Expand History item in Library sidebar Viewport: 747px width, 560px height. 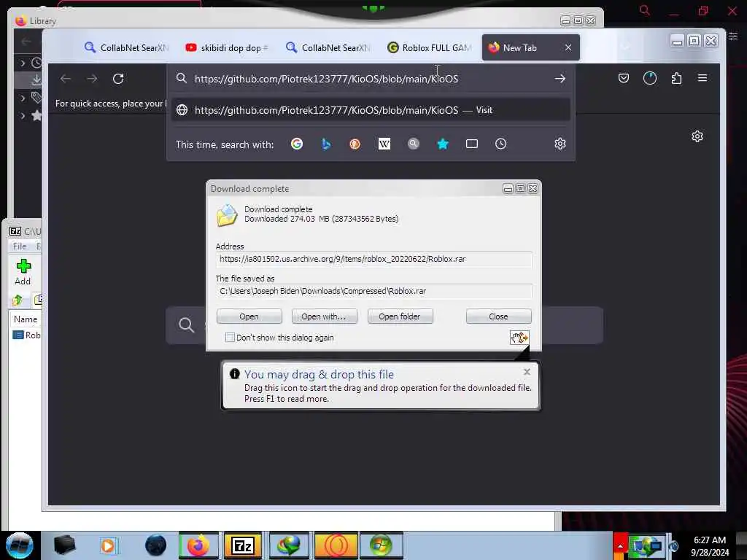[23, 63]
